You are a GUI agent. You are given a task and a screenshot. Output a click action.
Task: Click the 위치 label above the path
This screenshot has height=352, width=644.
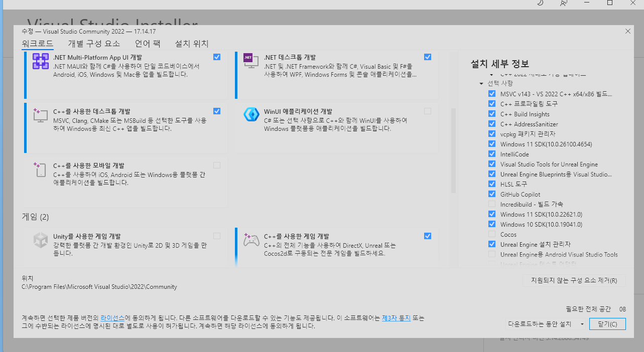pos(27,278)
